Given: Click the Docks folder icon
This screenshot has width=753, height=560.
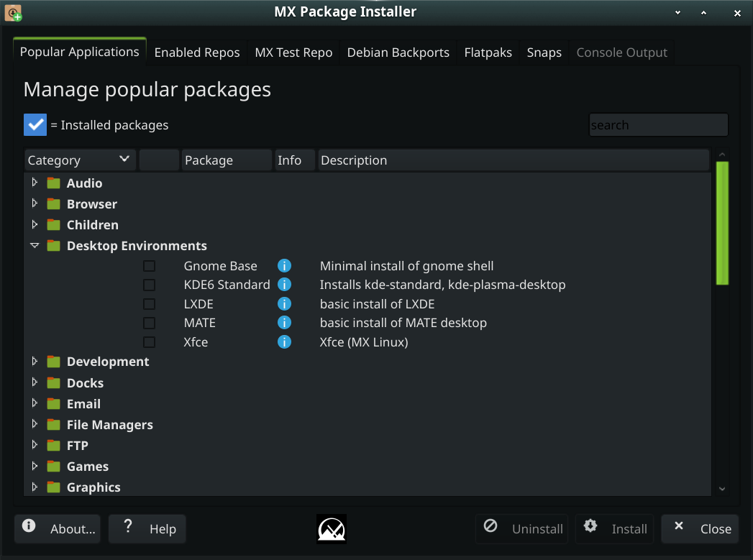Looking at the screenshot, I should pyautogui.click(x=54, y=383).
